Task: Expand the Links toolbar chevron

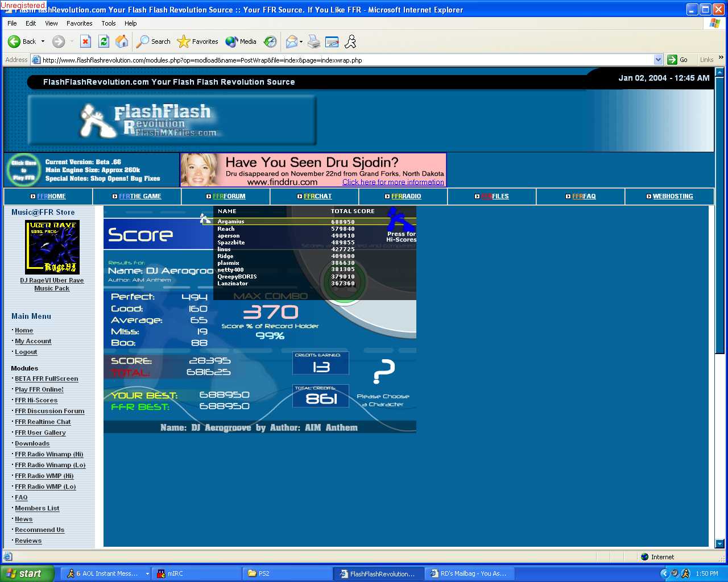Action: 721,57
